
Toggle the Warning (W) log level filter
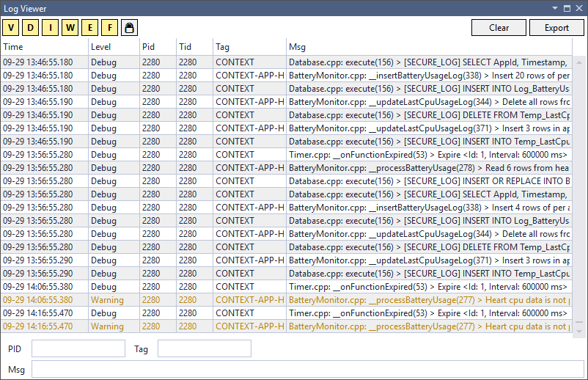pos(70,28)
